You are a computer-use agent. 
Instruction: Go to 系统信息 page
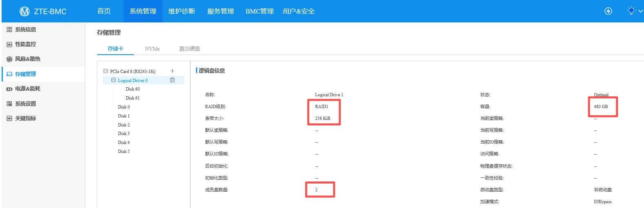(26, 29)
